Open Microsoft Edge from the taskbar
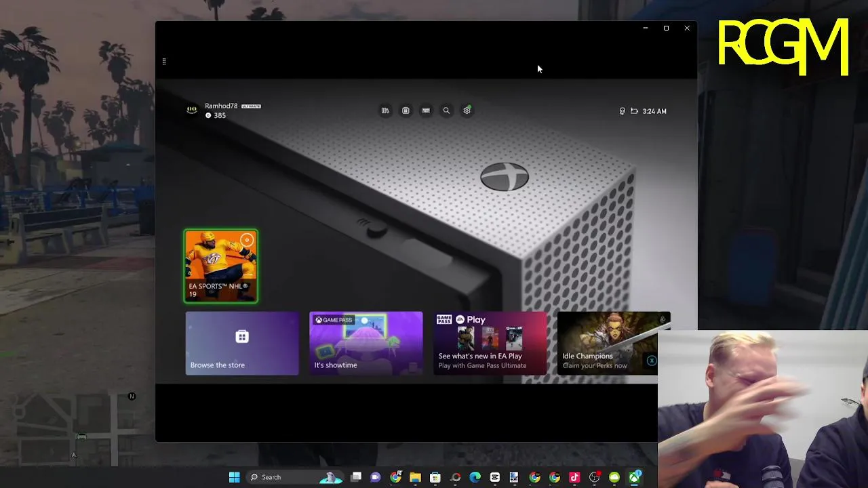The width and height of the screenshot is (868, 488). pyautogui.click(x=475, y=477)
